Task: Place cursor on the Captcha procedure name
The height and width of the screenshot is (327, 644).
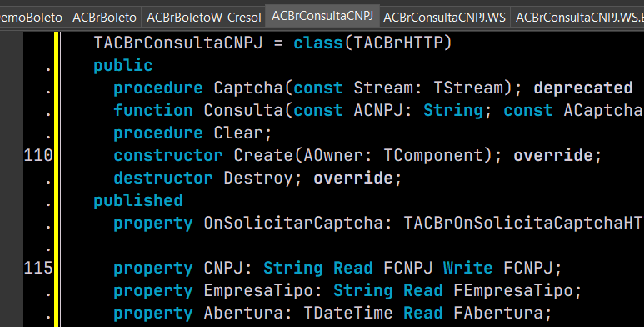Action: tap(248, 88)
